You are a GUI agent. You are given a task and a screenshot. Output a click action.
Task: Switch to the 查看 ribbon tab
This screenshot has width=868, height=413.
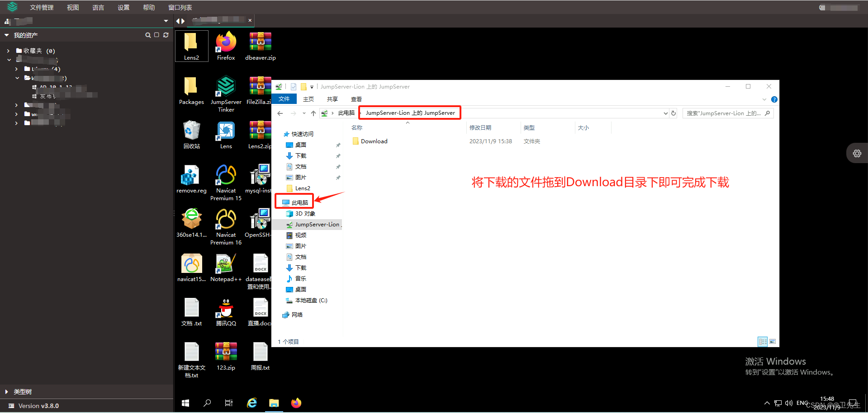tap(356, 99)
